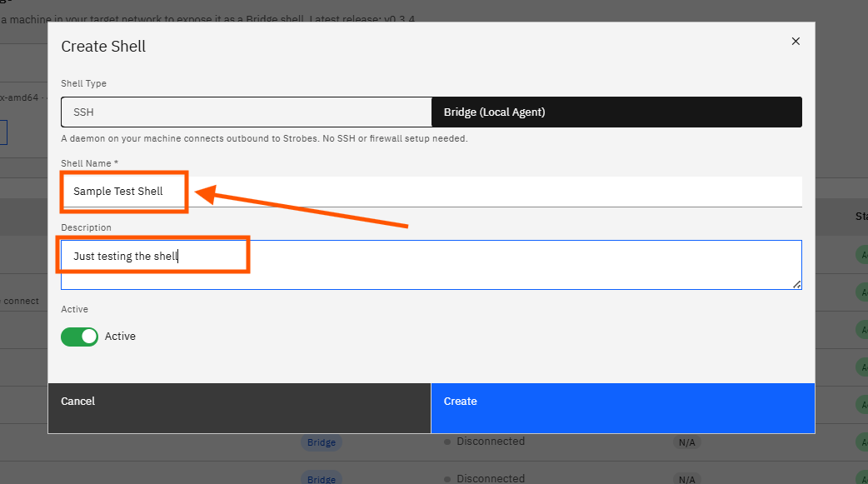Select the SSH shell type
Screen dimensions: 868x484
point(247,112)
